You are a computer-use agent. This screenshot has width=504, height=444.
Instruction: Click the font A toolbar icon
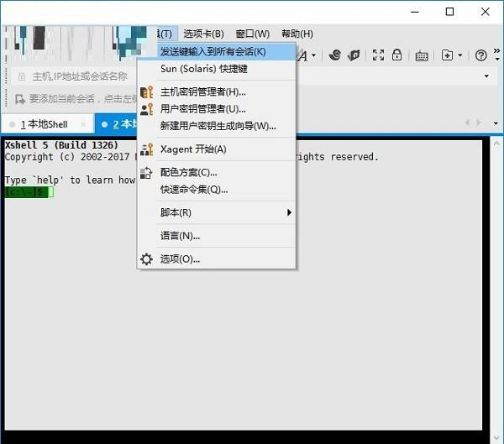[302, 56]
